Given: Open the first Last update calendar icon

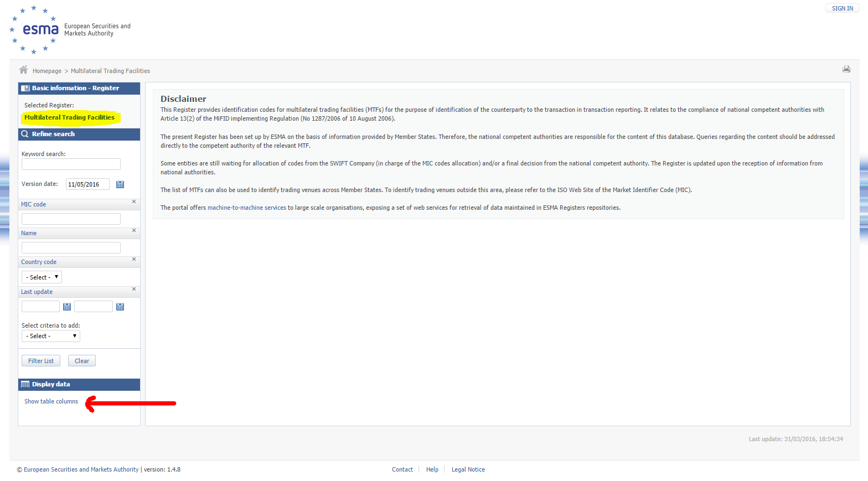Looking at the screenshot, I should tap(67, 307).
